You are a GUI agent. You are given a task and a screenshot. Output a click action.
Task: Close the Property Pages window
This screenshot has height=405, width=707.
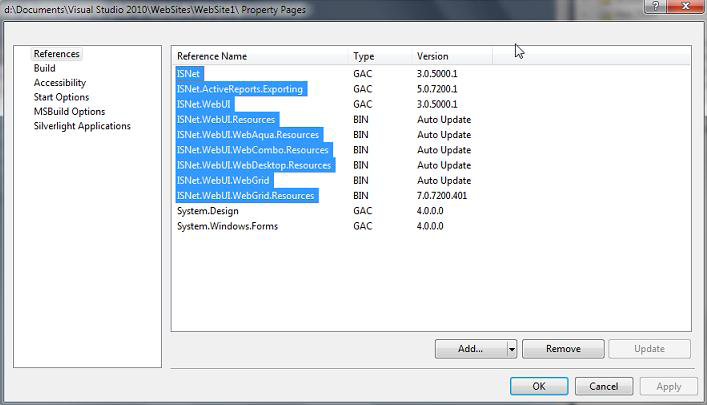(x=685, y=6)
